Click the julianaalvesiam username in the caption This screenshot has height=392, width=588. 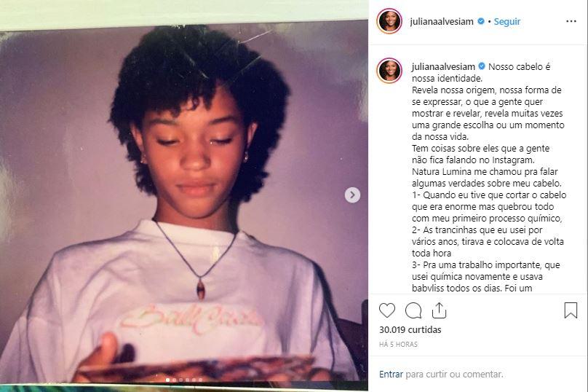(442, 66)
